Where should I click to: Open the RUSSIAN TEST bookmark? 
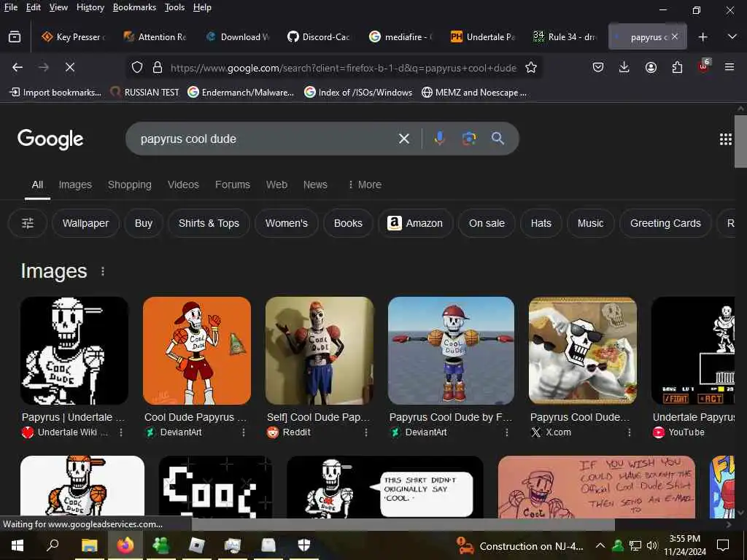pos(144,93)
